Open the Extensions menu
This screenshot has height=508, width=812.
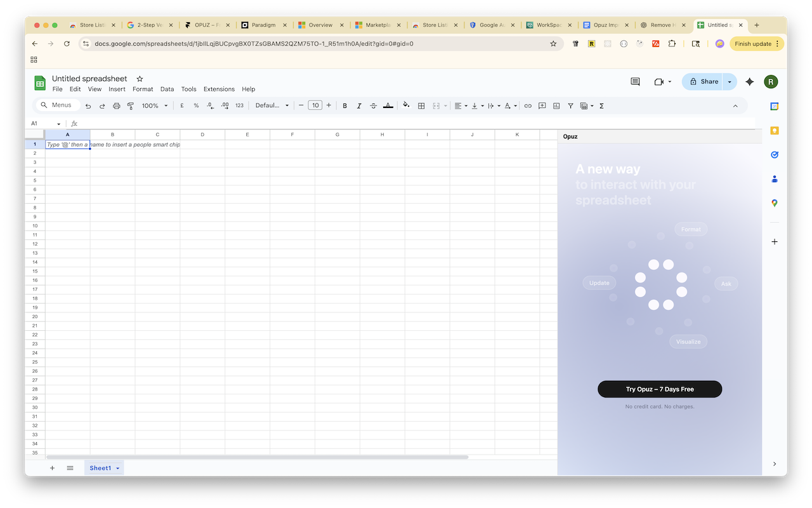pyautogui.click(x=219, y=89)
